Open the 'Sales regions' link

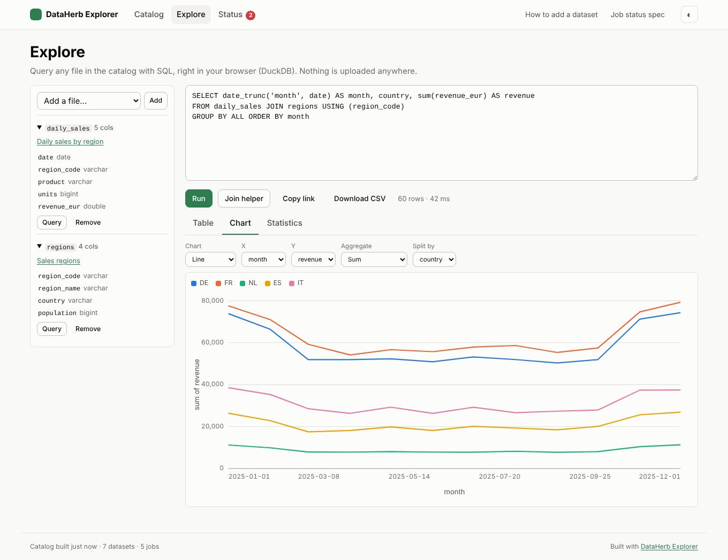(x=58, y=261)
